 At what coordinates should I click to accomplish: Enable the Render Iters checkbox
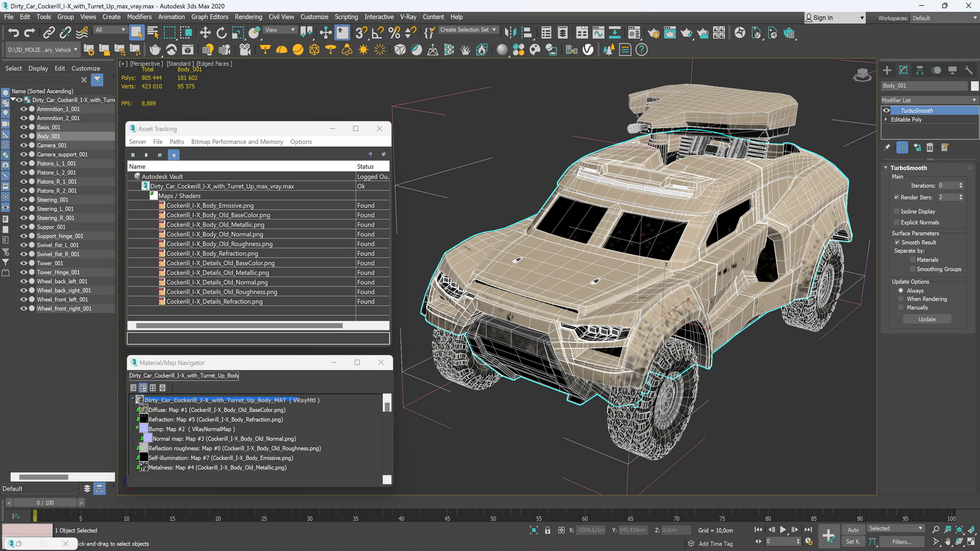(896, 197)
